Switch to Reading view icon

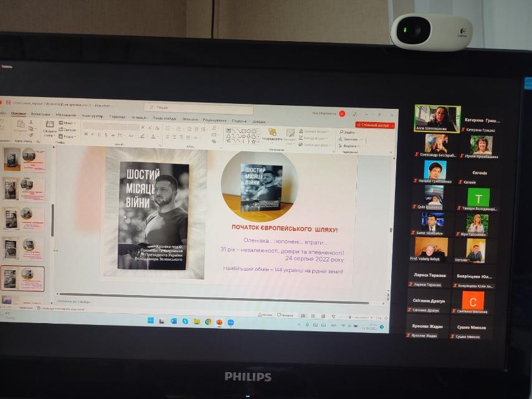(x=323, y=316)
